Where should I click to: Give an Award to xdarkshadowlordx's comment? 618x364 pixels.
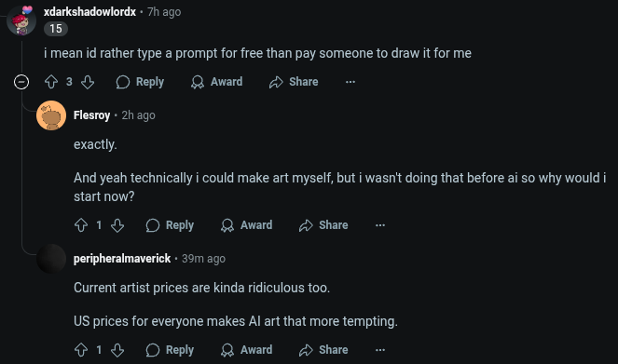click(217, 82)
